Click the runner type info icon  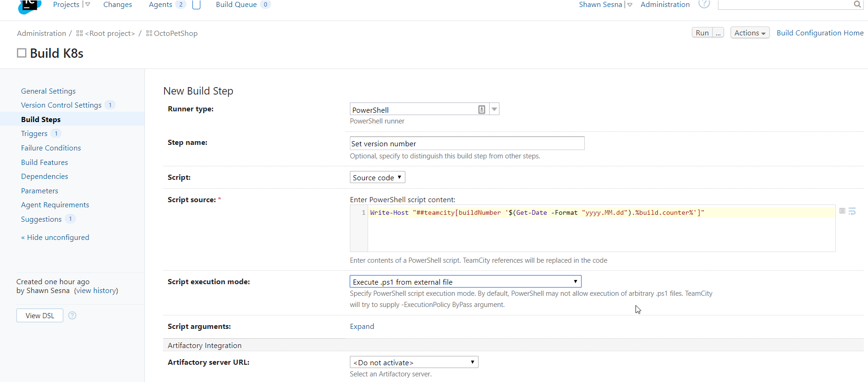click(481, 109)
